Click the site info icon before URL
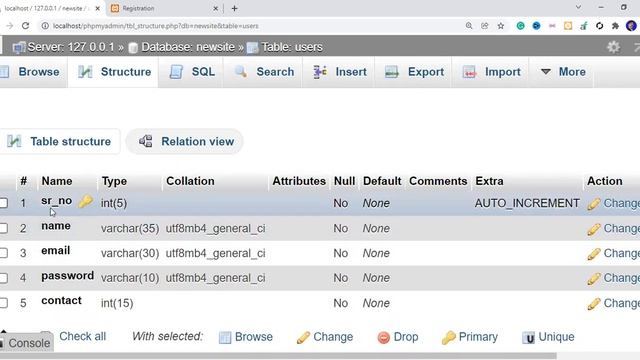This screenshot has width=640, height=360. click(x=45, y=26)
